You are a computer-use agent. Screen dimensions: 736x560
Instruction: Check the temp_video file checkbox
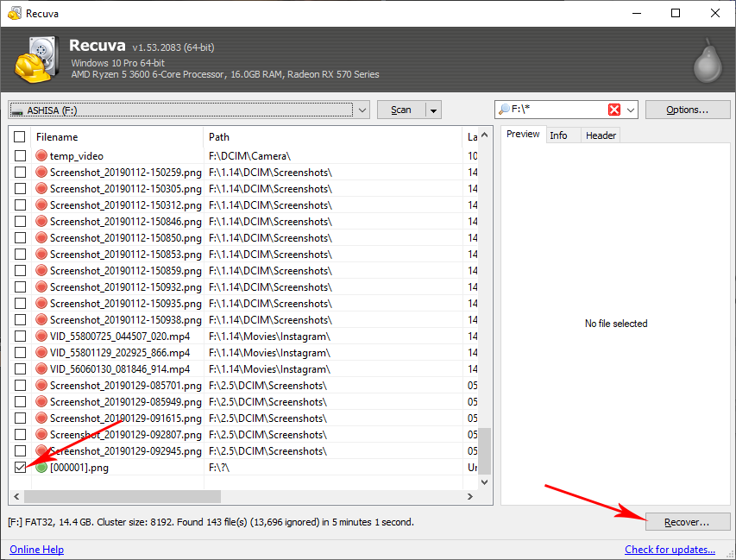[20, 155]
